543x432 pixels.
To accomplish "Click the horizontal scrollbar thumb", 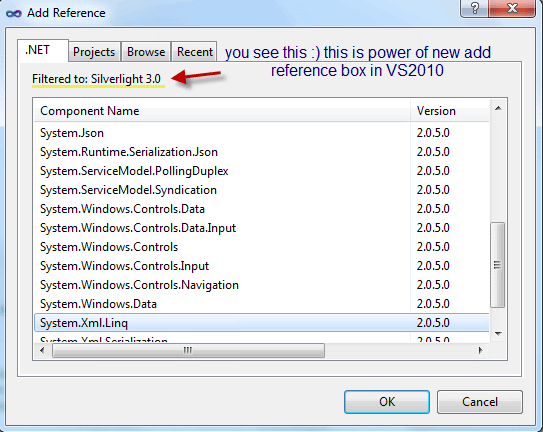I will [188, 351].
